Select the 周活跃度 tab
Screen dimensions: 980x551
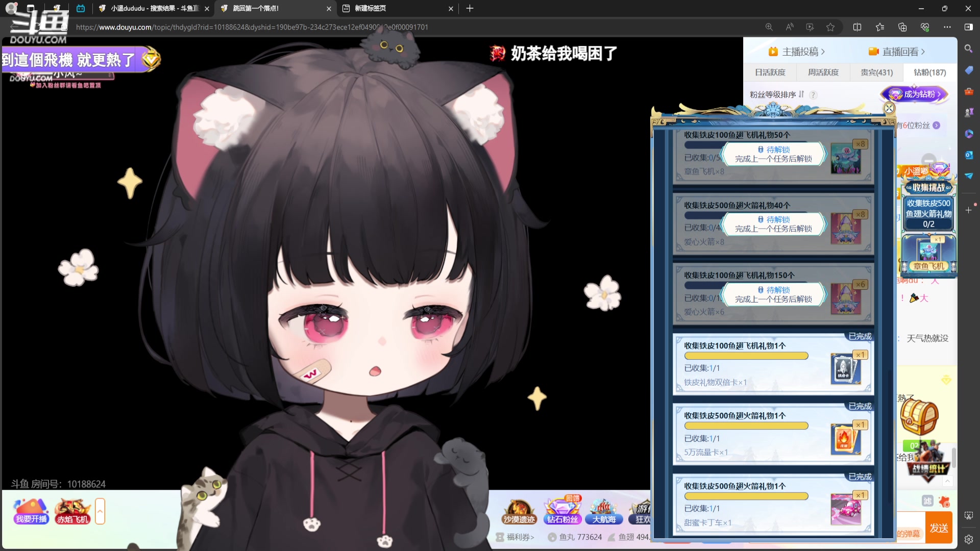[x=823, y=72]
